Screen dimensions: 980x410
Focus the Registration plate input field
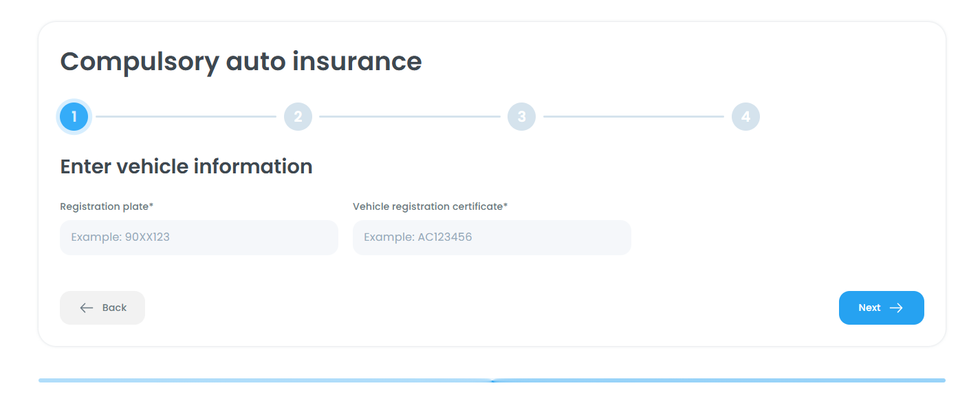pyautogui.click(x=199, y=237)
